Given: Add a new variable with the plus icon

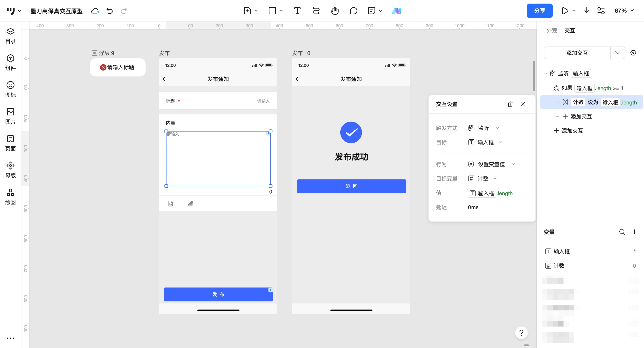Looking at the screenshot, I should coord(635,232).
